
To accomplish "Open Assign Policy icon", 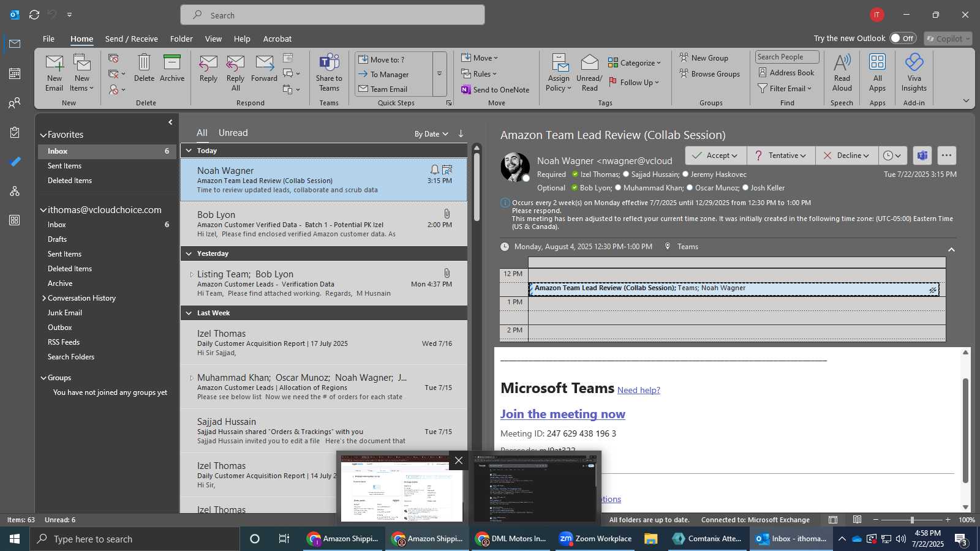I will (x=559, y=62).
